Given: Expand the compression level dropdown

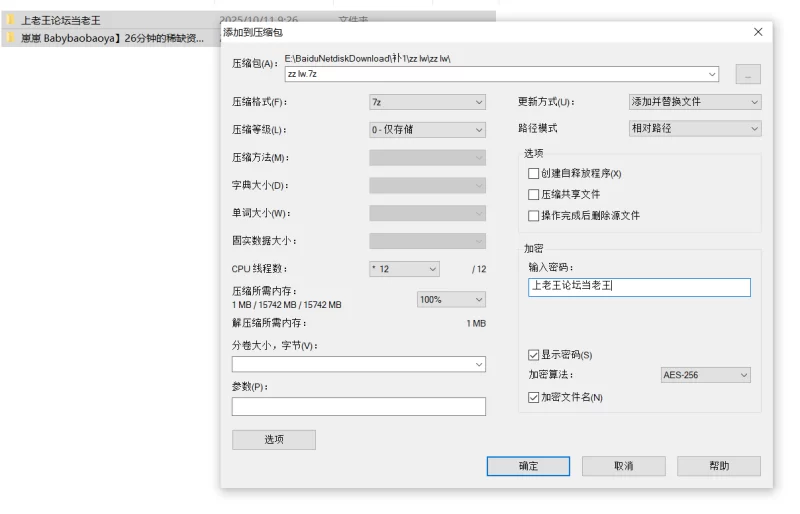Looking at the screenshot, I should [x=427, y=130].
